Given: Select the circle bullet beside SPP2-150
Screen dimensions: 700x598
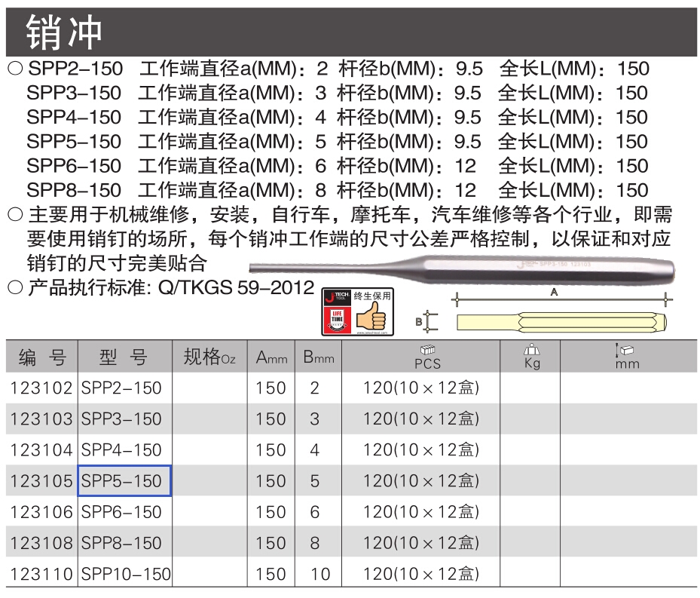Looking at the screenshot, I should (x=15, y=69).
